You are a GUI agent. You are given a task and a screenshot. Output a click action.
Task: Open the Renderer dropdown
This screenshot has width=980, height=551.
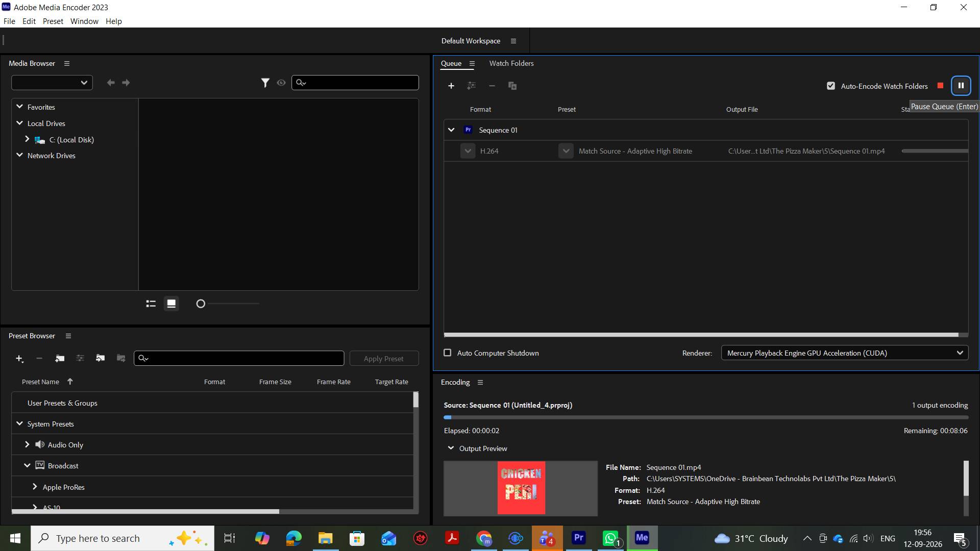point(845,353)
